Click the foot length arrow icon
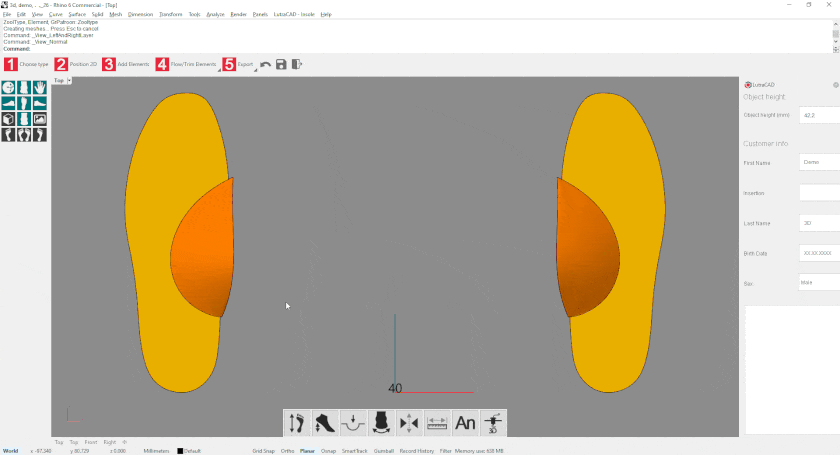This screenshot has width=840, height=455. click(297, 423)
